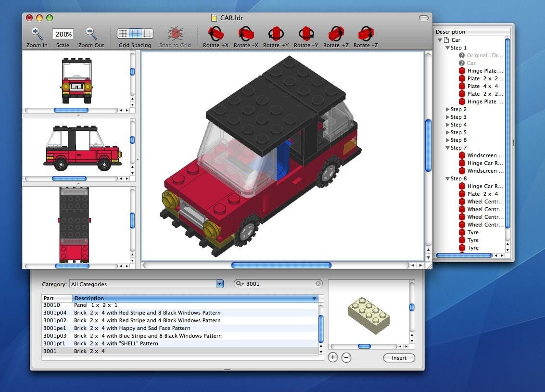
Task: Expand Step 5 disclosure triangle
Action: [x=448, y=132]
